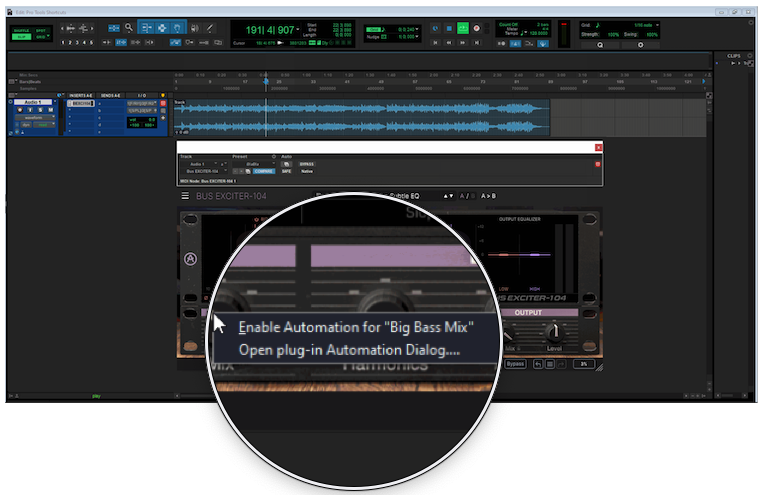Screen dimensions: 763x495
Task: Open Audio 1 output path selector
Action: (x=142, y=110)
